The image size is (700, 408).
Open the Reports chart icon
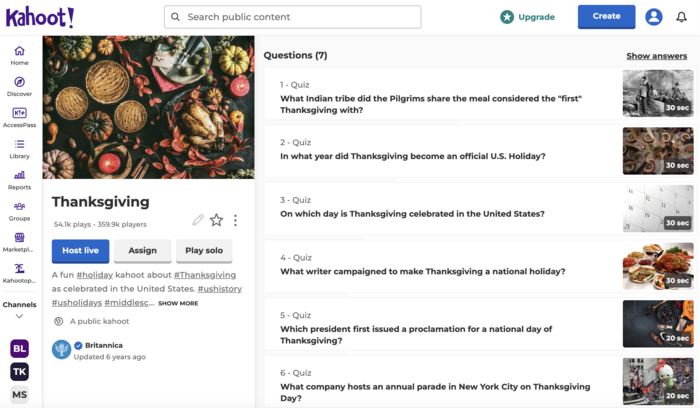(19, 179)
